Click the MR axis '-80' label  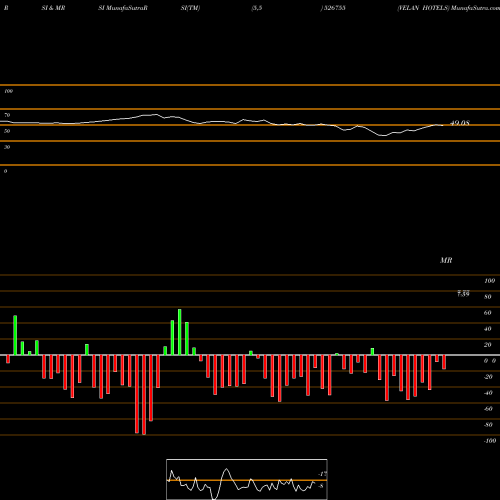click(x=488, y=425)
